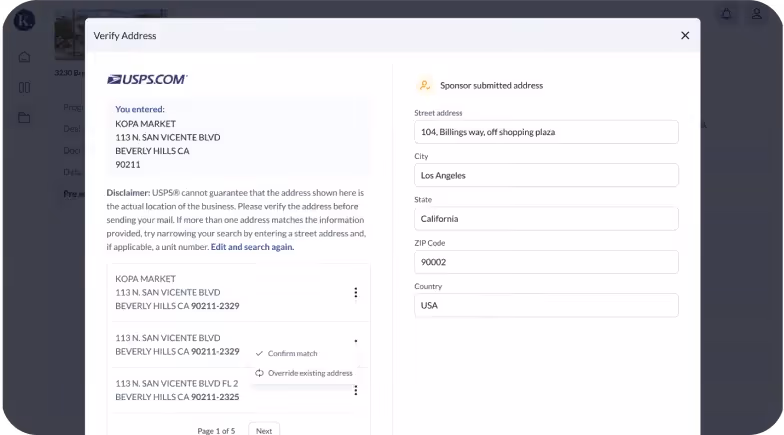Click the Disclaimer paragraph text
The image size is (784, 435).
236,220
